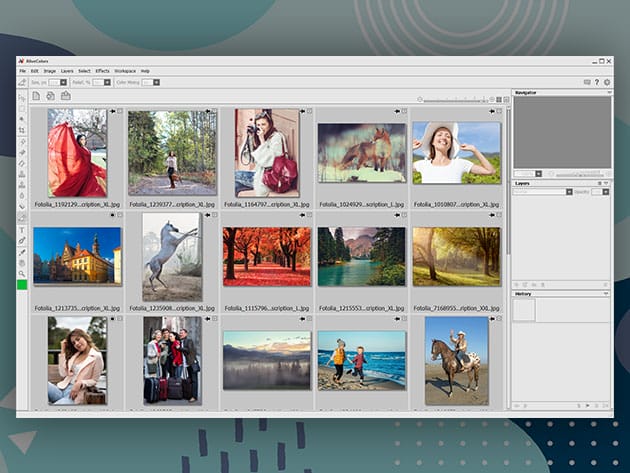Open the briefcase batch icon
This screenshot has width=630, height=473.
65,96
